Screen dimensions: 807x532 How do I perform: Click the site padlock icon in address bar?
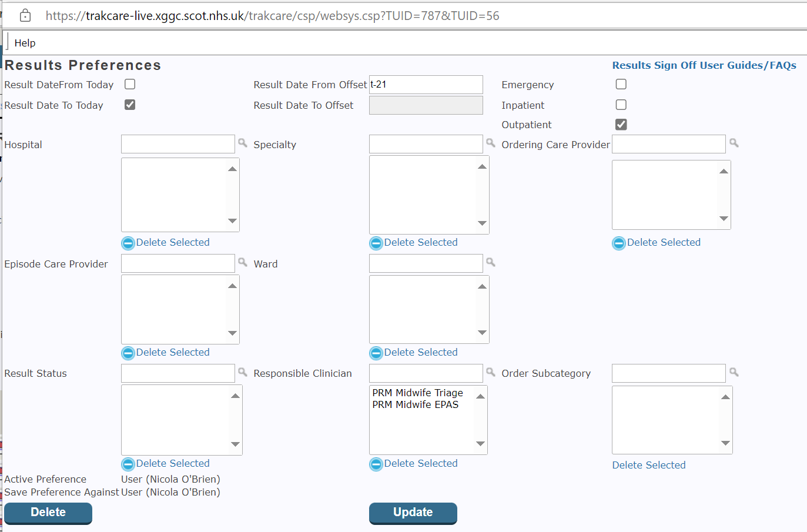(25, 16)
